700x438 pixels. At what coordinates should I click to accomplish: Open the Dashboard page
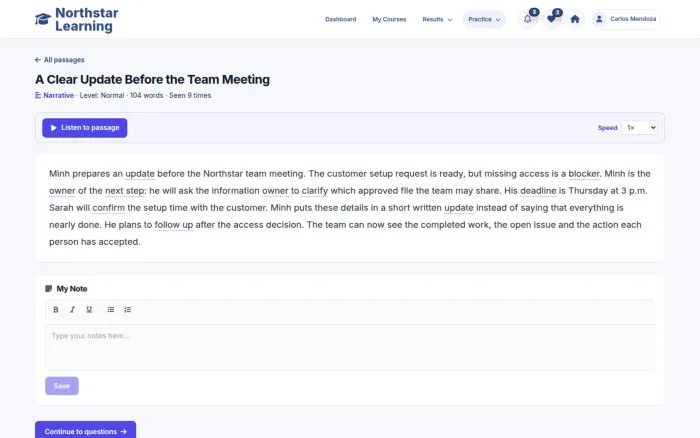pos(341,19)
